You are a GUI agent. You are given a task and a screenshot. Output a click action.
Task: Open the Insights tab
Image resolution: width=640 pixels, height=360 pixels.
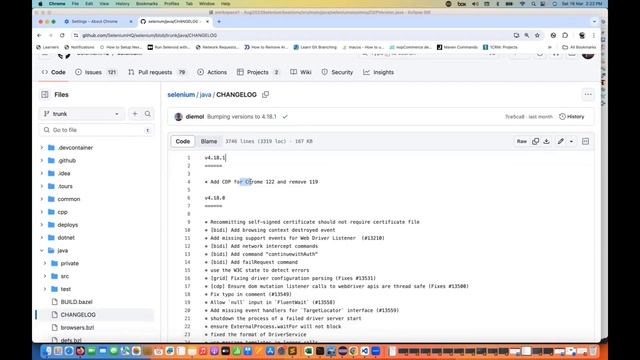point(379,72)
